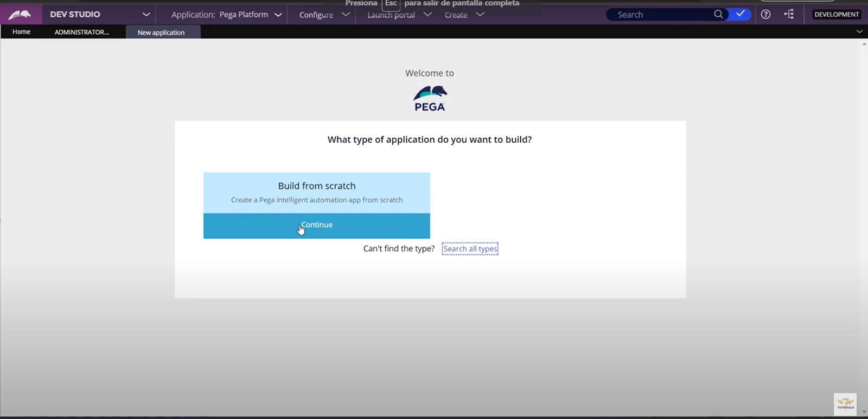Switch to the ADMINISTRATOR... tab
This screenshot has height=419, width=868.
pos(81,32)
